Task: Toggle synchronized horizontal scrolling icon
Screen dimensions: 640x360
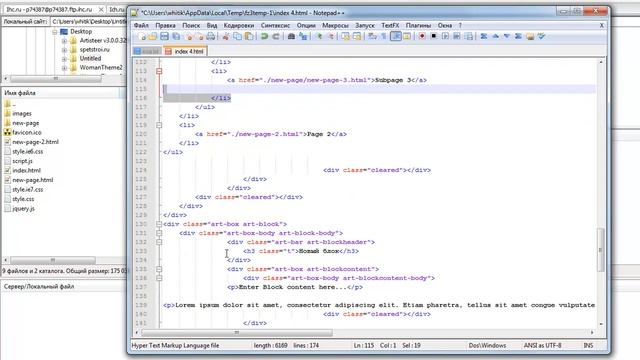Action: pos(357,37)
